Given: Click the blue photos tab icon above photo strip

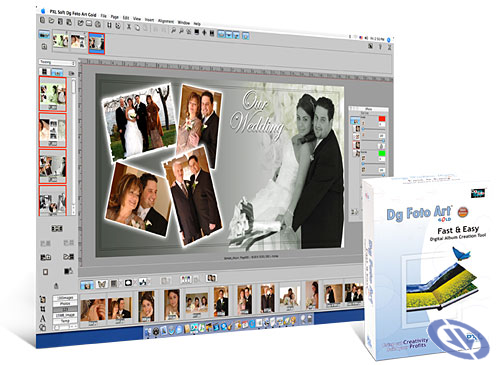Looking at the screenshot, I should tap(87, 285).
